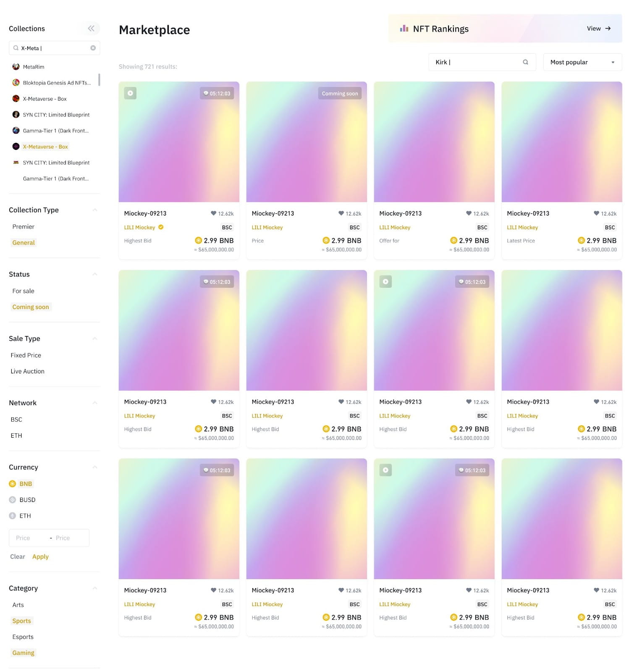Open the Most popular sort dropdown
This screenshot has height=672, width=629.
[x=582, y=62]
